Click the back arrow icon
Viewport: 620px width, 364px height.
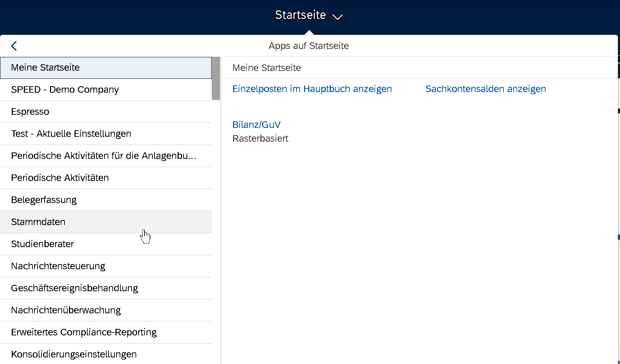pyautogui.click(x=14, y=45)
